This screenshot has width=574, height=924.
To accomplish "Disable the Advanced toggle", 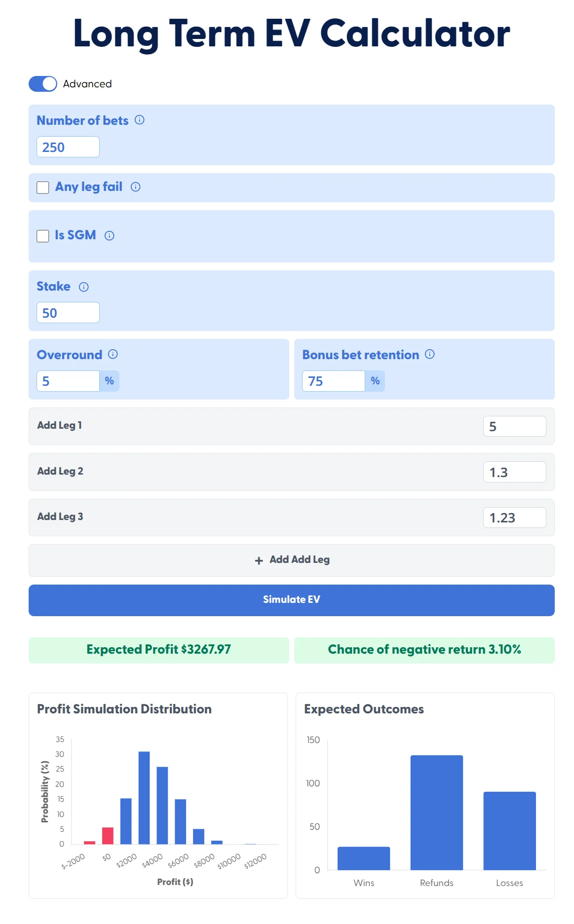I will pyautogui.click(x=42, y=84).
